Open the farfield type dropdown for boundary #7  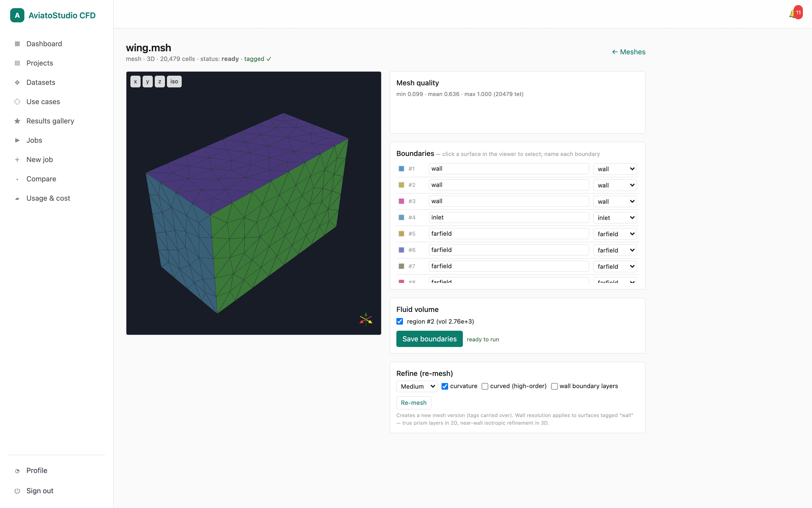(x=615, y=266)
